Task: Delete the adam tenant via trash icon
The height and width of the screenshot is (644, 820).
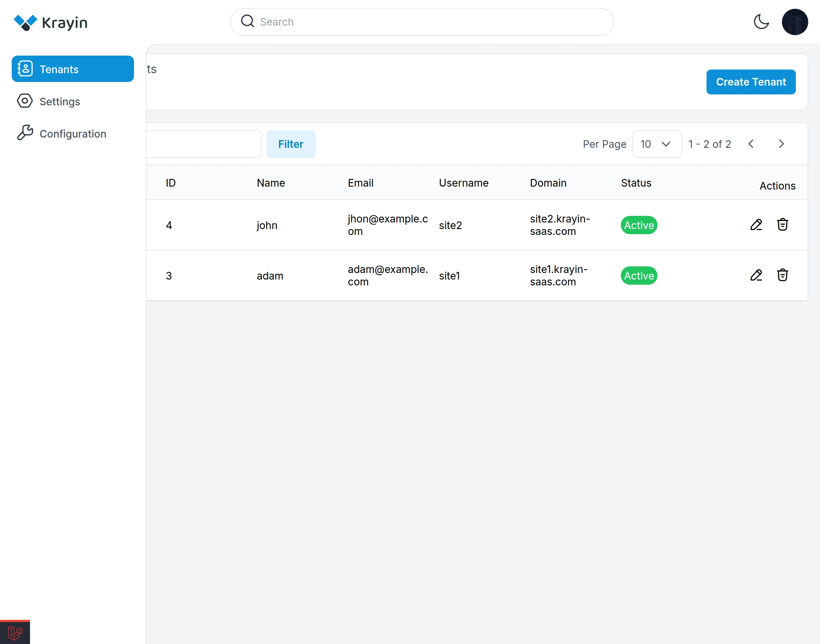Action: [x=782, y=275]
